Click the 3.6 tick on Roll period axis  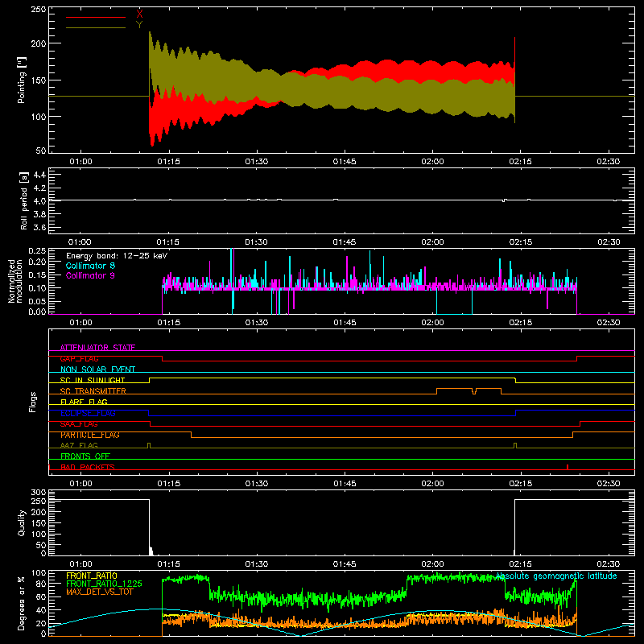39,228
